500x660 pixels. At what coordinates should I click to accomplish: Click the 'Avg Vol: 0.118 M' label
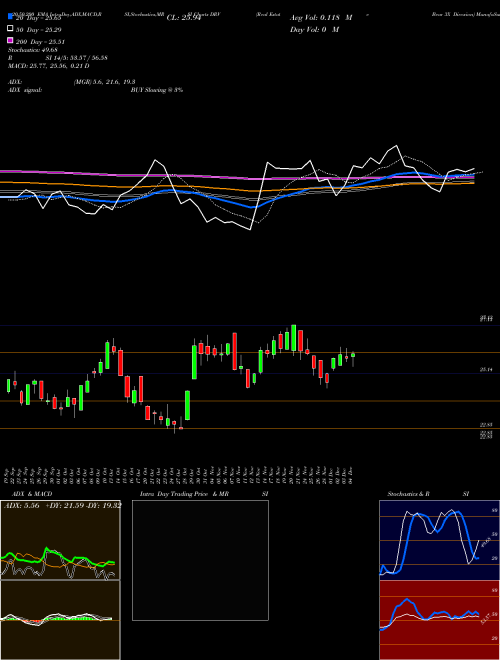pos(321,18)
